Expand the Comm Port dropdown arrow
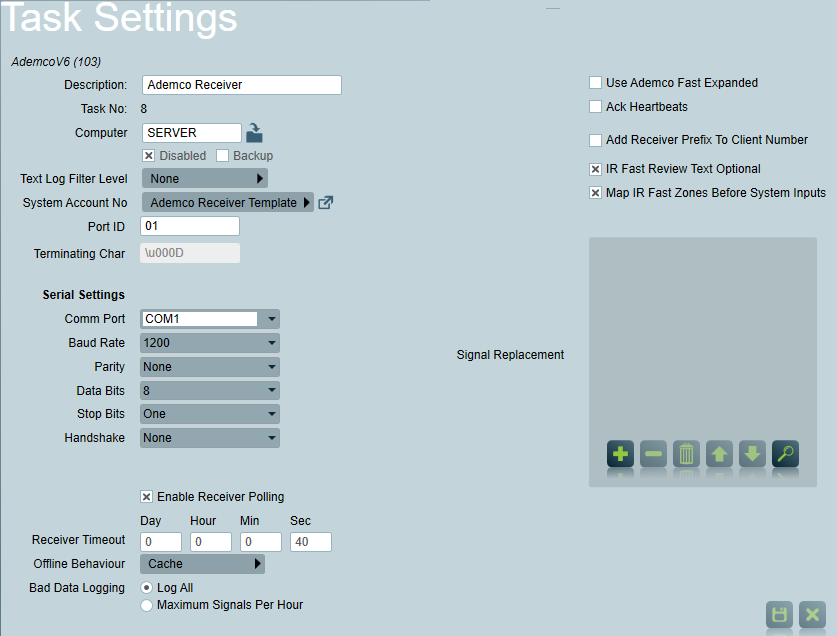This screenshot has height=636, width=837. (272, 319)
